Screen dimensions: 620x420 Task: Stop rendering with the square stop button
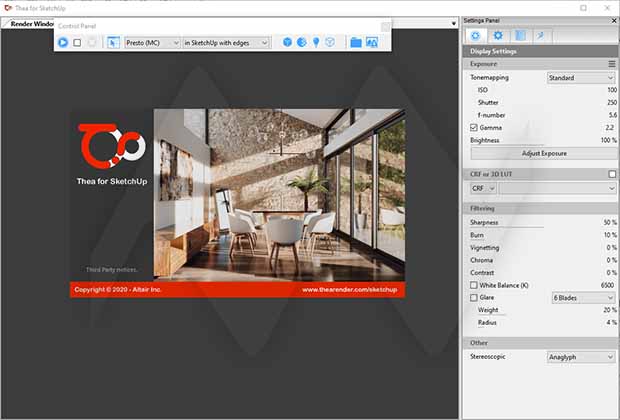[x=77, y=42]
